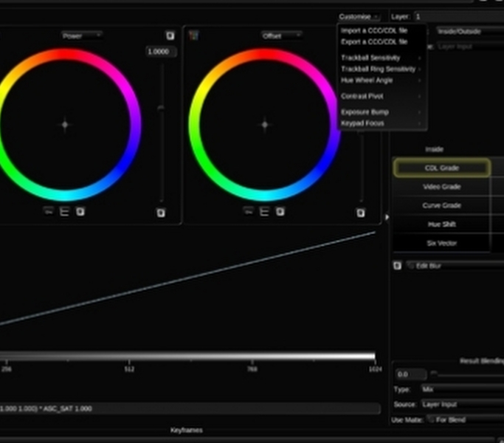
Task: Select the Curve Grade button
Action: click(x=441, y=205)
